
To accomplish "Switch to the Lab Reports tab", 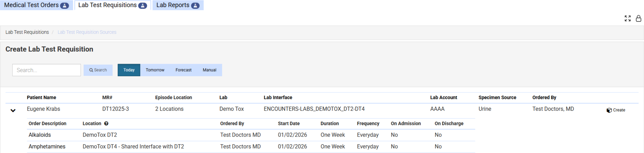I will click(x=173, y=5).
